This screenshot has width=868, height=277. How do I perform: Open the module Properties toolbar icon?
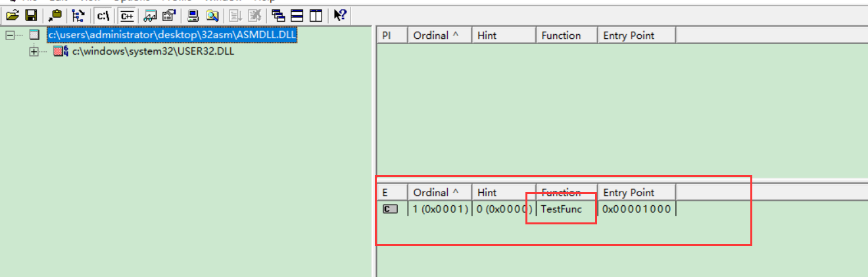click(168, 14)
